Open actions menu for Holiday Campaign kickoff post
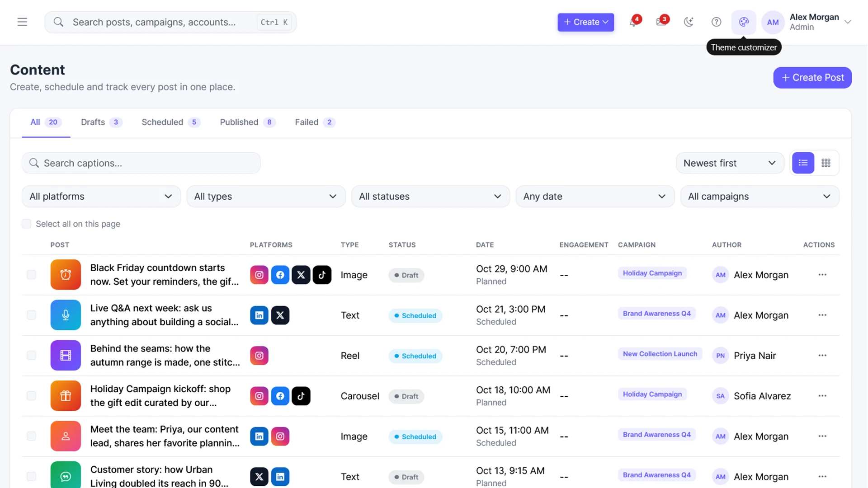 822,396
